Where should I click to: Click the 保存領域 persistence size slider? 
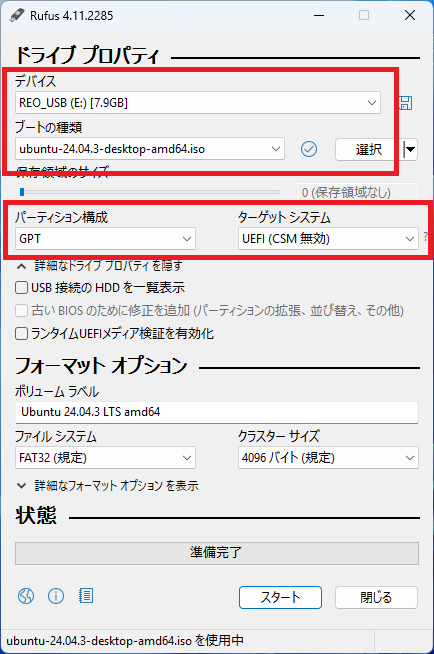pos(150,192)
